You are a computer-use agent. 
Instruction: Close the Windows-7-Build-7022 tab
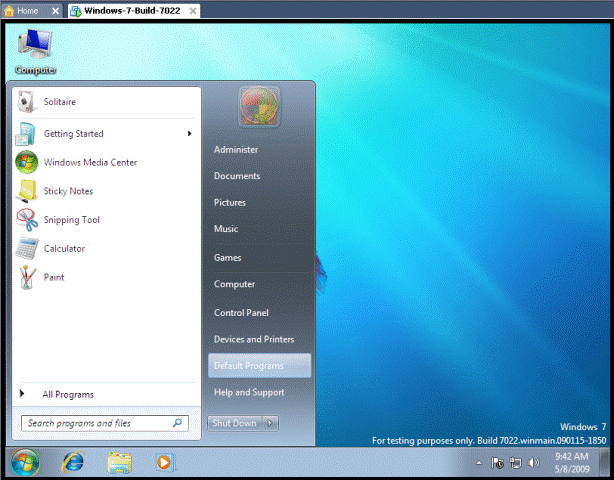point(193,11)
